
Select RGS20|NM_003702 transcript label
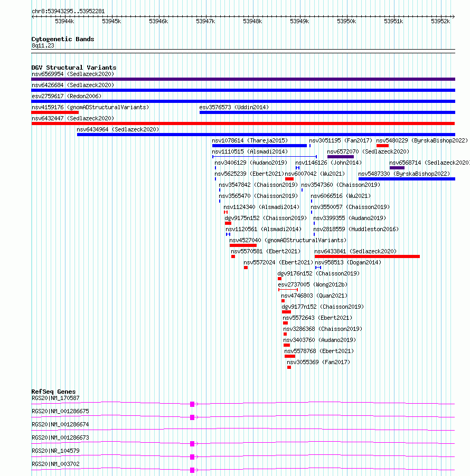[55, 464]
